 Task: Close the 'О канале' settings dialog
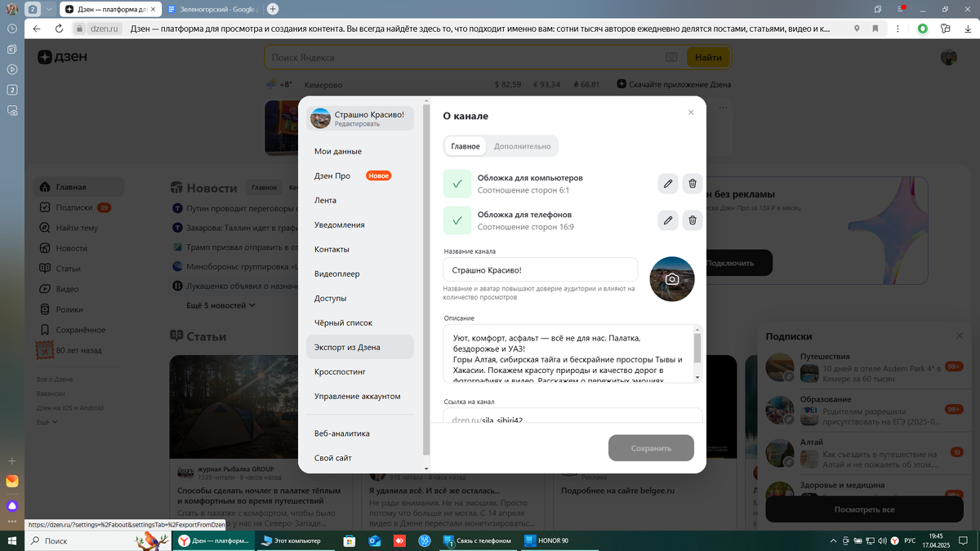click(691, 113)
